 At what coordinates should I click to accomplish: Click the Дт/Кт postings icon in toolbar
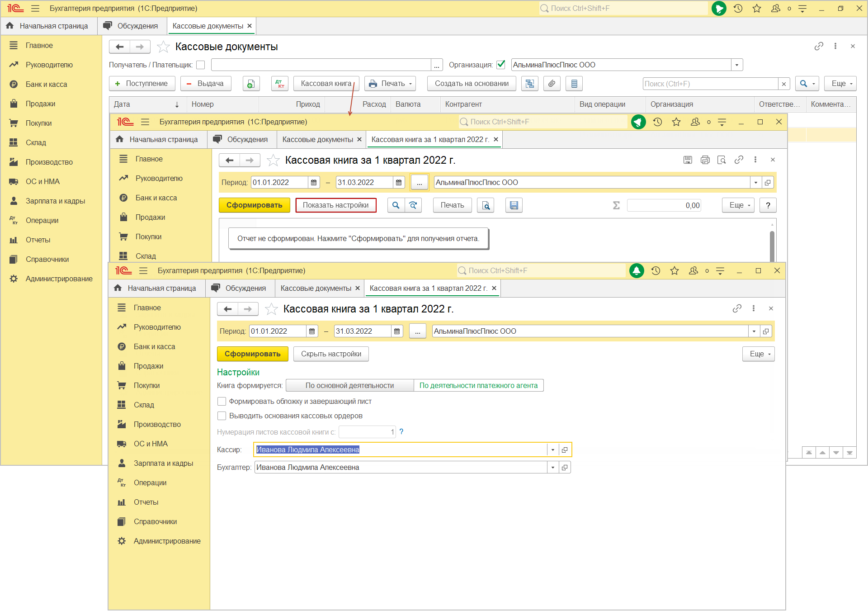pyautogui.click(x=280, y=84)
